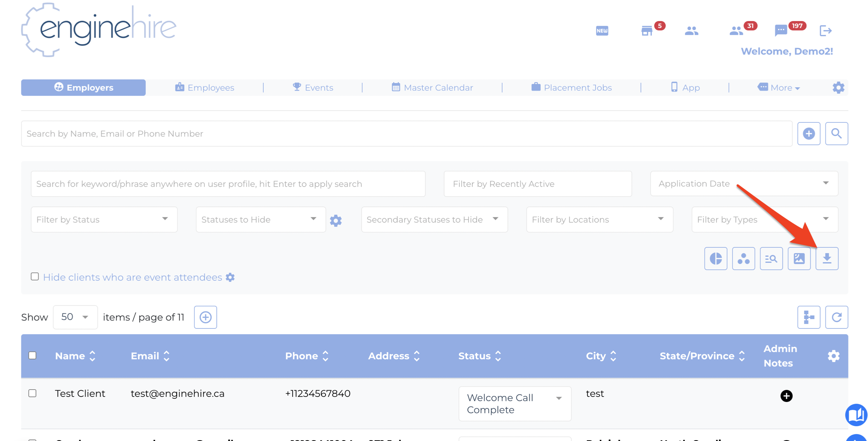Open the store icon with 5 badge
The width and height of the screenshot is (868, 441).
click(647, 30)
